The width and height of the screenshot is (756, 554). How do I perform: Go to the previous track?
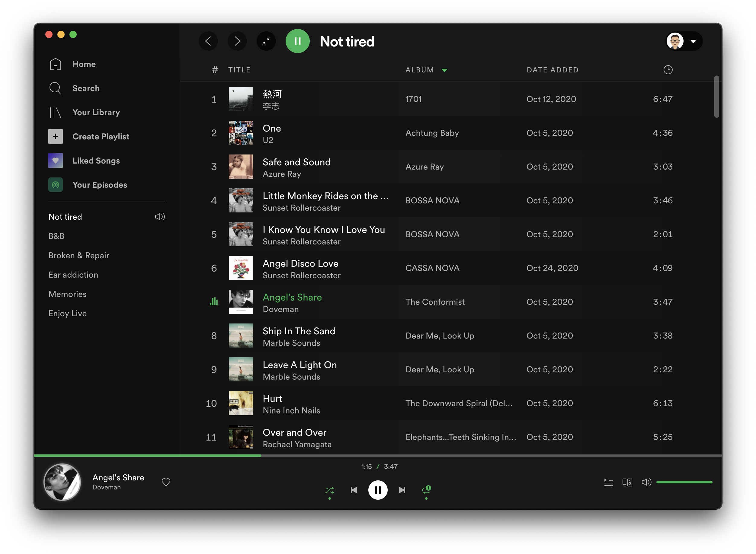pos(354,490)
